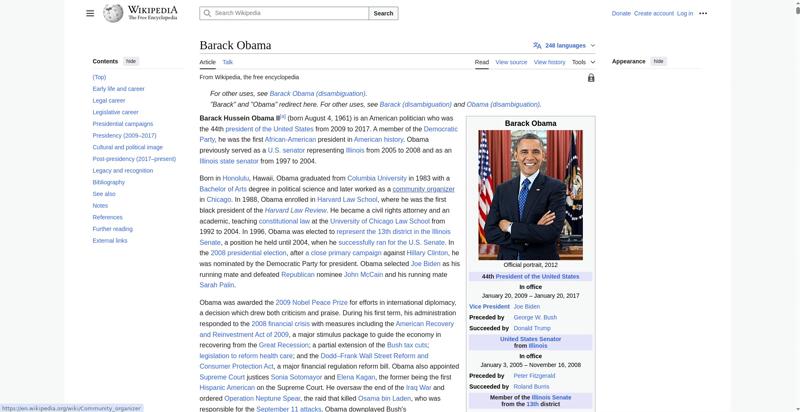Go to Legacy and recognition section
This screenshot has width=800, height=412.
pos(122,171)
